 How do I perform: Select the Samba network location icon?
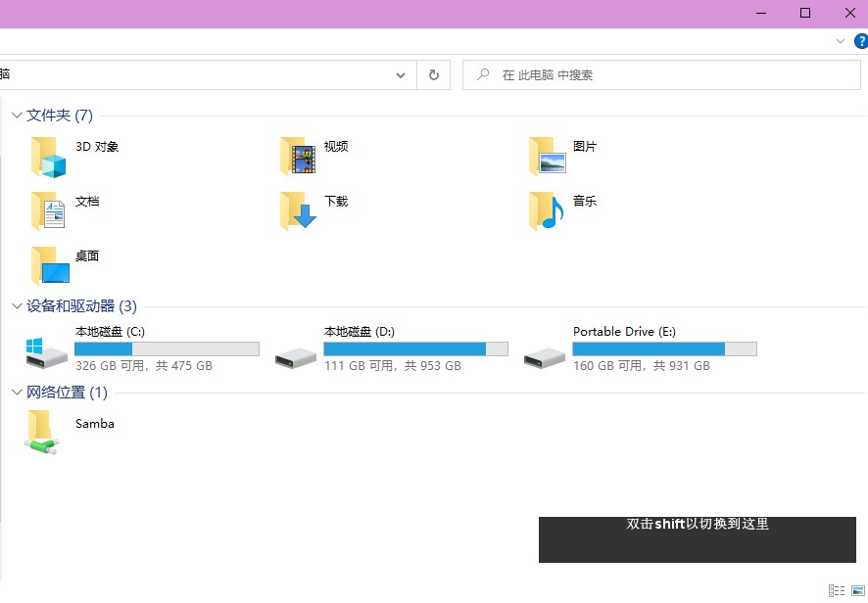(x=41, y=432)
